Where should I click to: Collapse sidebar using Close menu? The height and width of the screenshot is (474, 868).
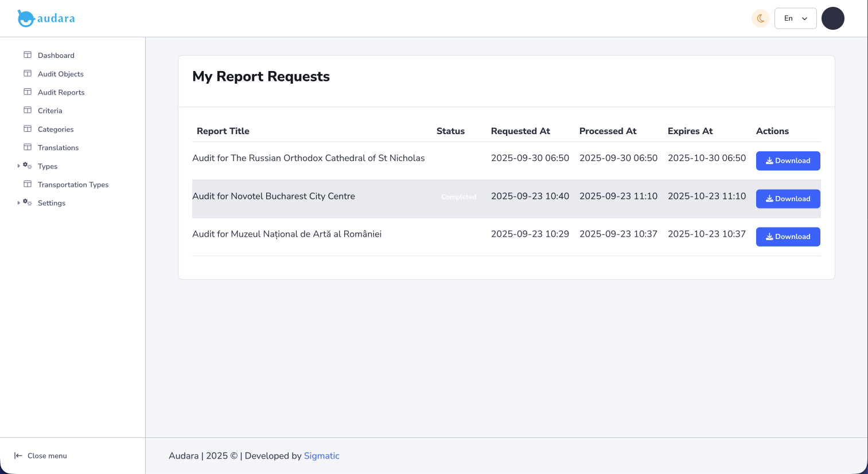(41, 456)
